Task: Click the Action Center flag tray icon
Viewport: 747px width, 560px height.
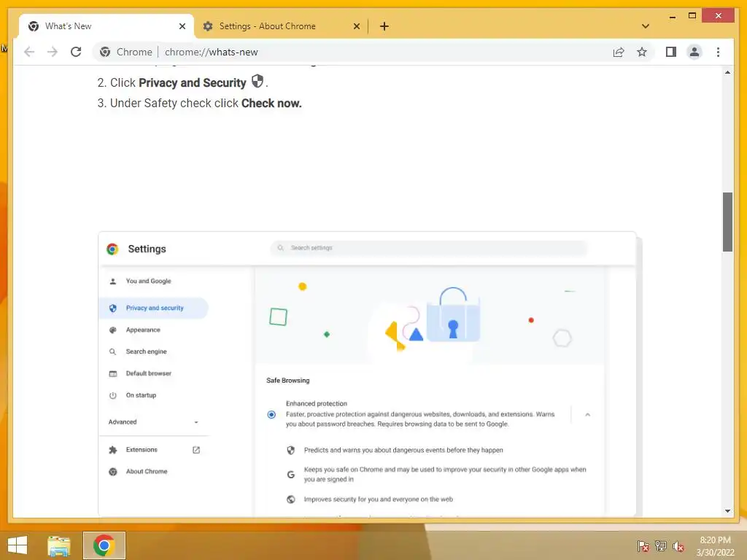Action: pos(643,546)
